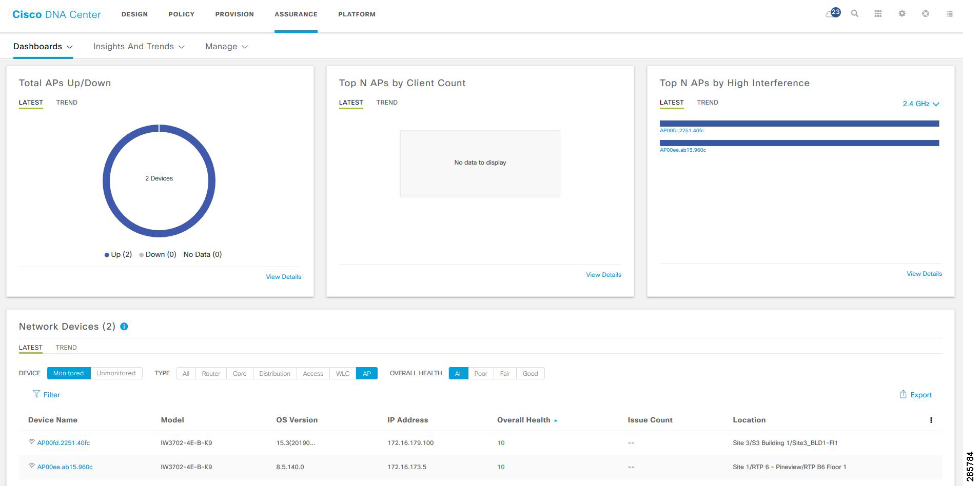Open device AP00fd.2251.40fc in the table
This screenshot has height=486, width=980.
pos(64,443)
